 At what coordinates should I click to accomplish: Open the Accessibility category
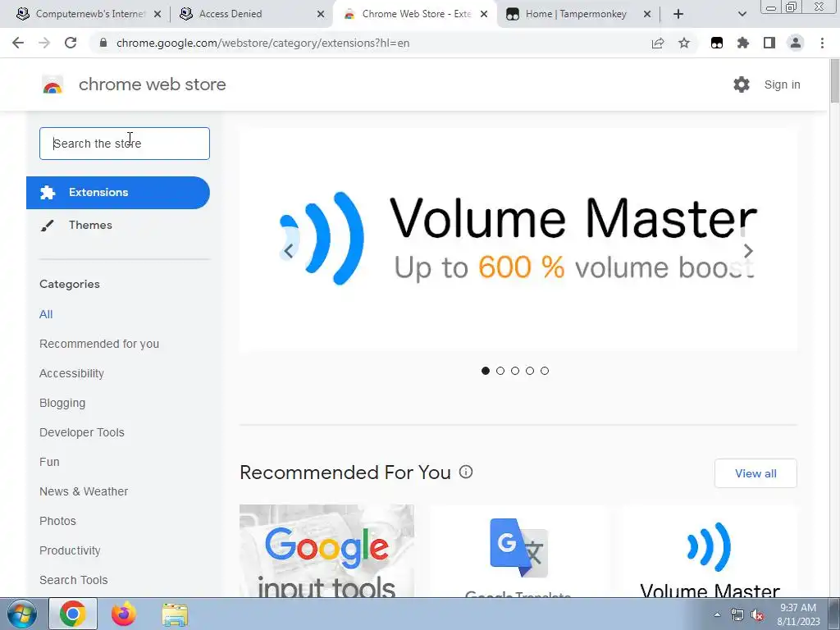(x=72, y=373)
